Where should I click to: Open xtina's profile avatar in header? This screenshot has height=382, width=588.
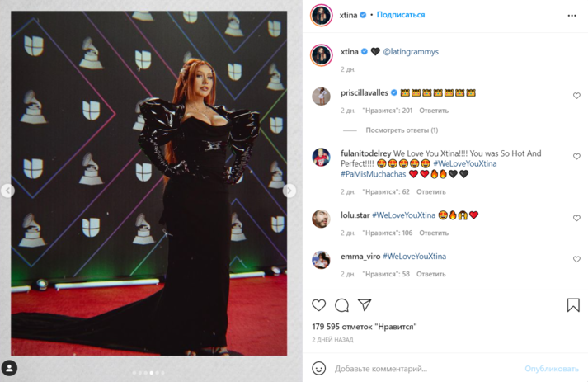(x=321, y=15)
